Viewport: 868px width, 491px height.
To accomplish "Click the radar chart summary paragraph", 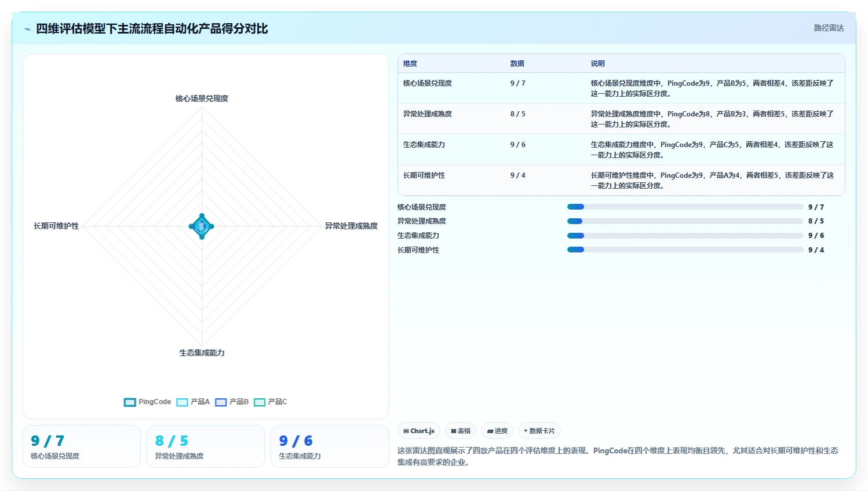I will [618, 456].
